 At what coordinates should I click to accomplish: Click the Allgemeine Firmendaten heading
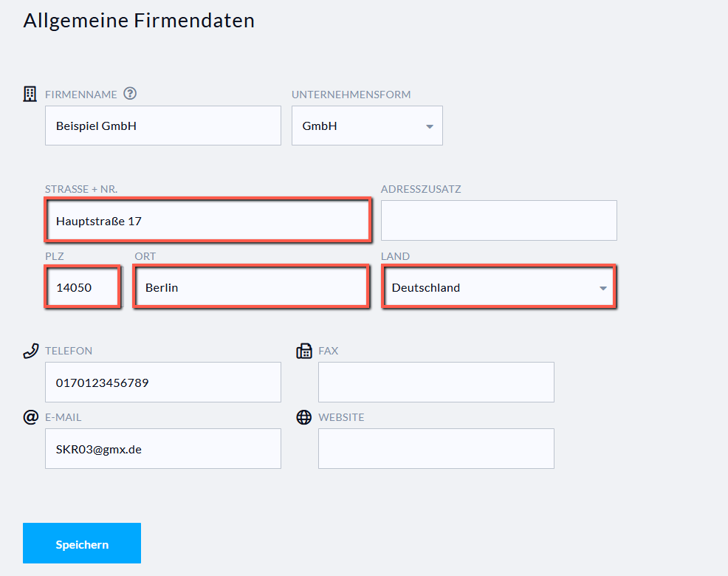click(x=139, y=21)
